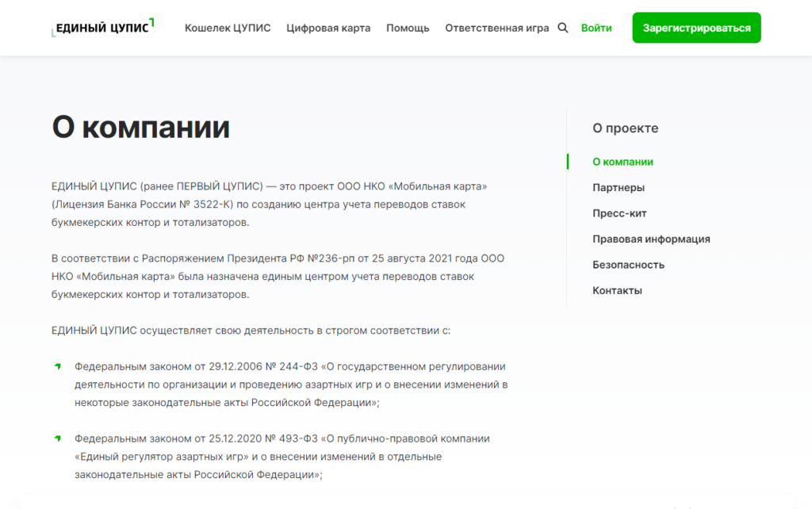Image resolution: width=812 pixels, height=509 pixels.
Task: Click paragraph starting ЕДИНЫЙ ЦУПИС осуществляет свою деятельность
Action: click(x=251, y=331)
